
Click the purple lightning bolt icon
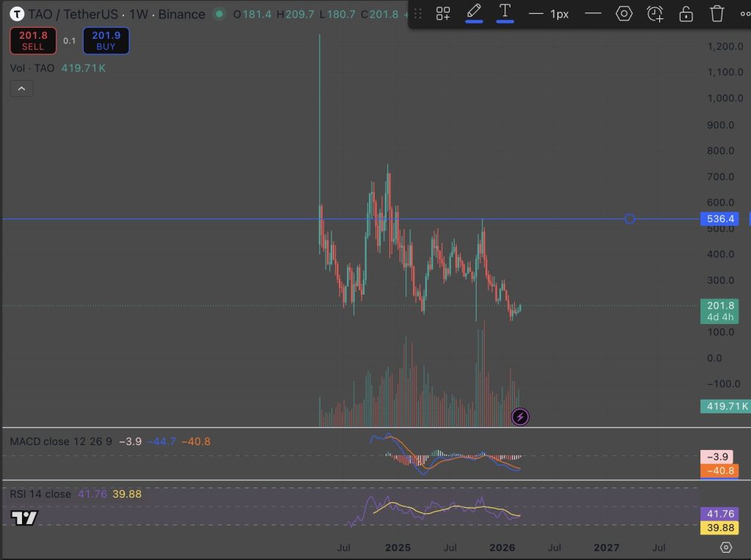coord(520,417)
